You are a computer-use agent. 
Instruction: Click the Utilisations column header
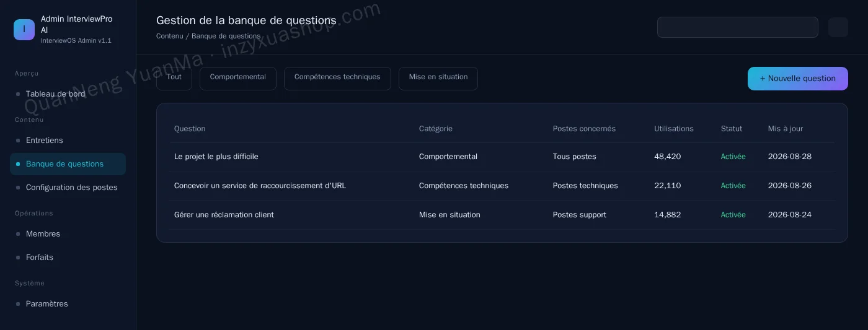pos(674,129)
